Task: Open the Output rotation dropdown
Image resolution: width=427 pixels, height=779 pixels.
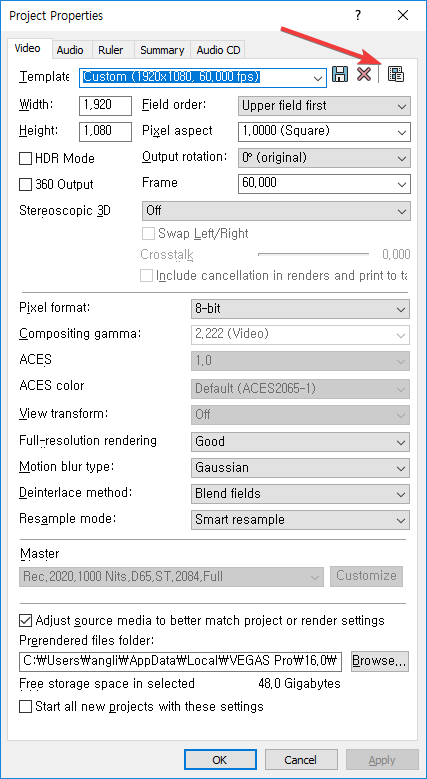Action: click(x=324, y=158)
